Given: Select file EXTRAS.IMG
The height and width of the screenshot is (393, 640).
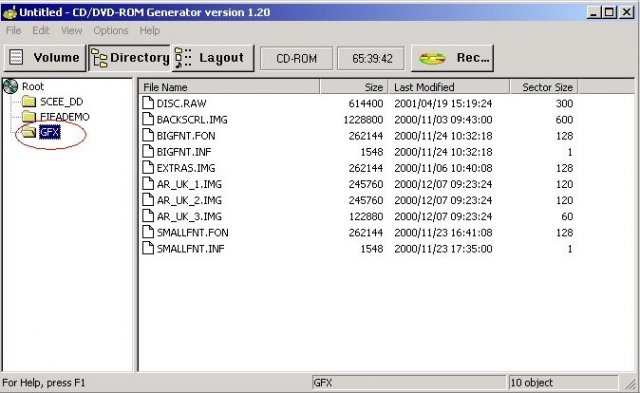Looking at the screenshot, I should point(186,168).
